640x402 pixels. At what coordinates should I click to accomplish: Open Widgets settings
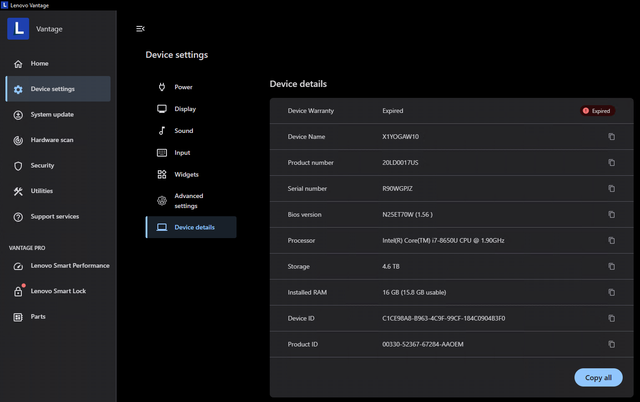pyautogui.click(x=191, y=174)
